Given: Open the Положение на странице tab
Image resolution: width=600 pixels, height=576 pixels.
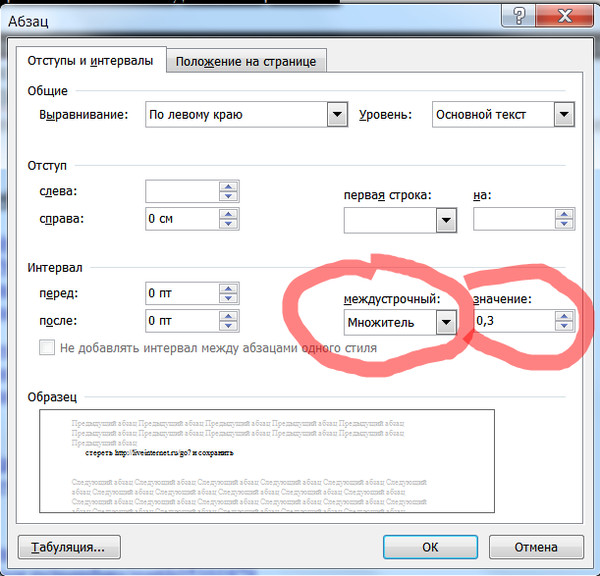Looking at the screenshot, I should [246, 61].
